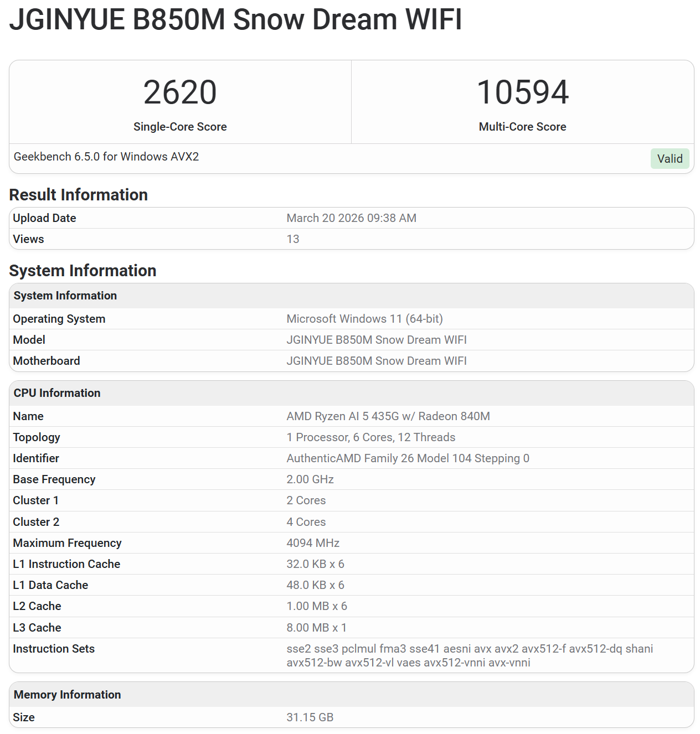Click the single-core score 2620
This screenshot has height=734, width=700.
(x=180, y=92)
